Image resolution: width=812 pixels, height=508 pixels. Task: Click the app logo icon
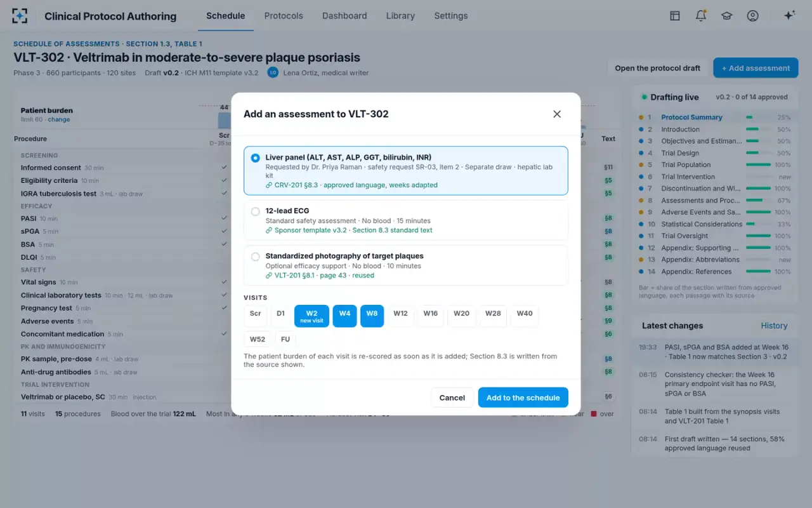20,16
